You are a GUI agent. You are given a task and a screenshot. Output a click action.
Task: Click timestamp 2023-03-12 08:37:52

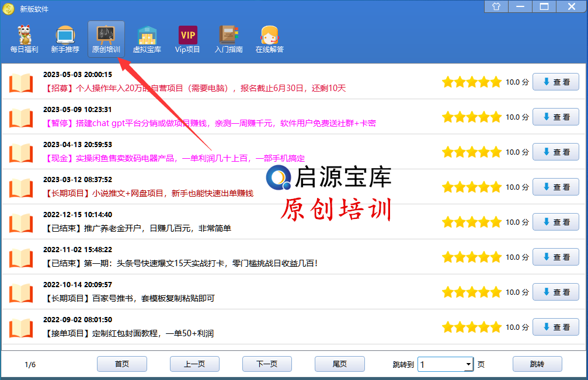[78, 180]
